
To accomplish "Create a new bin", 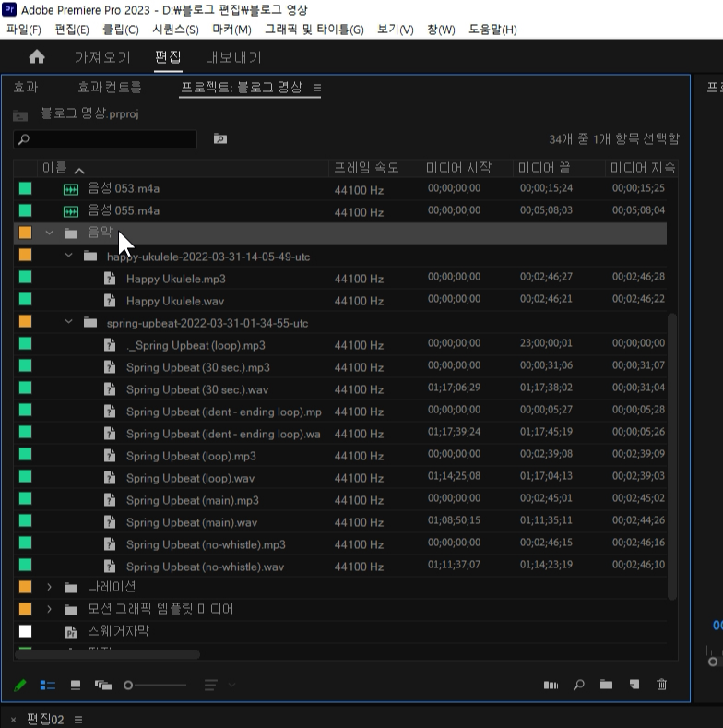I will point(606,685).
